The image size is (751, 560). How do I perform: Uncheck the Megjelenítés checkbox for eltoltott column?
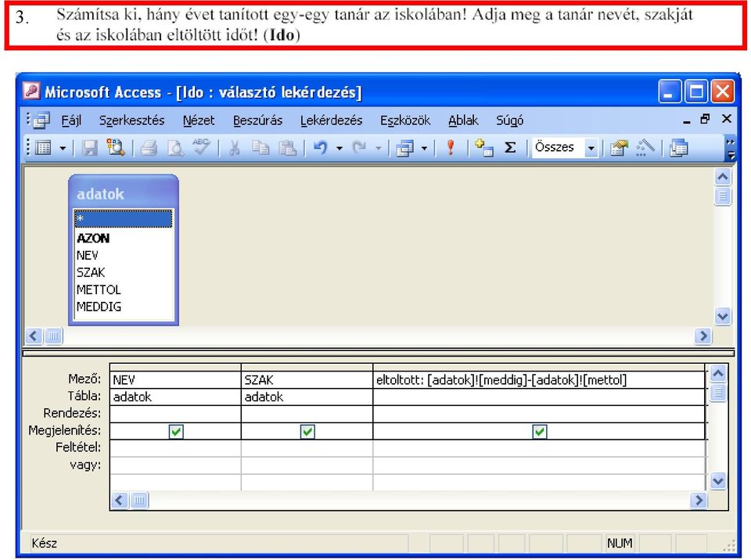(539, 432)
